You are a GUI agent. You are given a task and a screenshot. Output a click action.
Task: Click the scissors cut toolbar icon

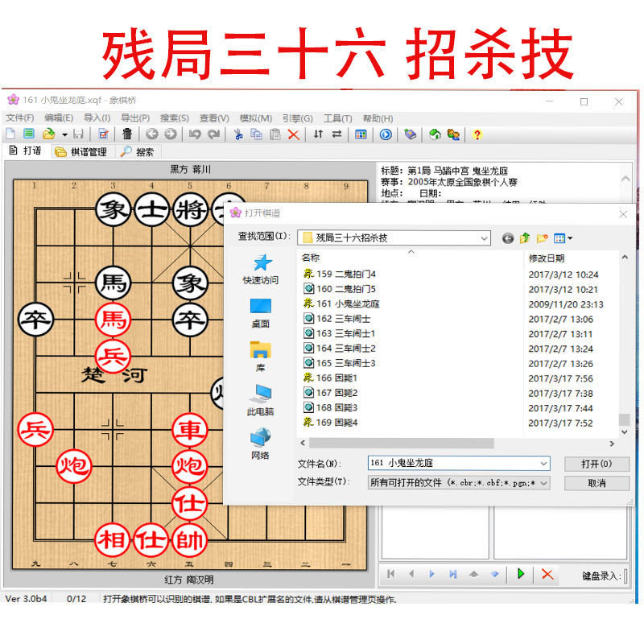[x=238, y=134]
